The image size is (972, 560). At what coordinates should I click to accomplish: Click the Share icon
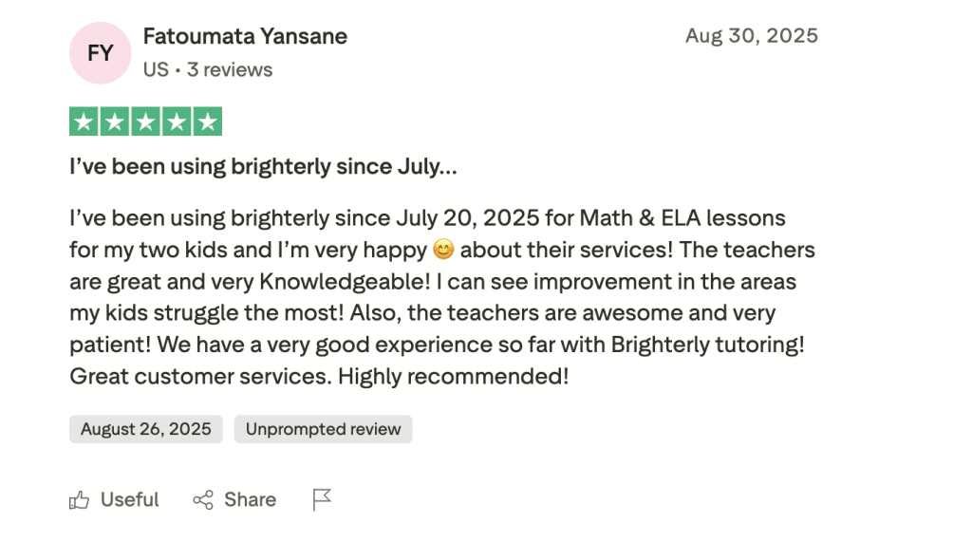[x=203, y=499]
